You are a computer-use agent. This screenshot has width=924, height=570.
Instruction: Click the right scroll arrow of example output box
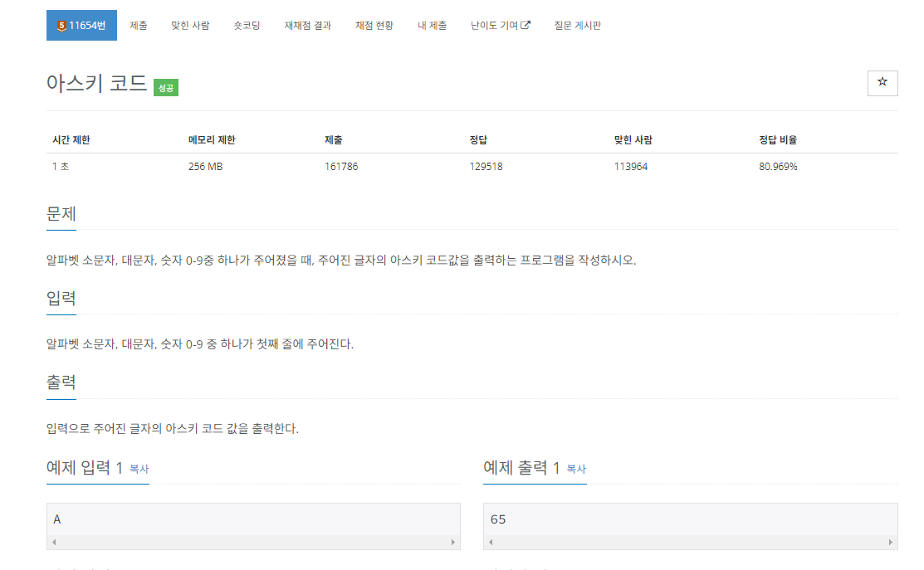click(x=890, y=543)
